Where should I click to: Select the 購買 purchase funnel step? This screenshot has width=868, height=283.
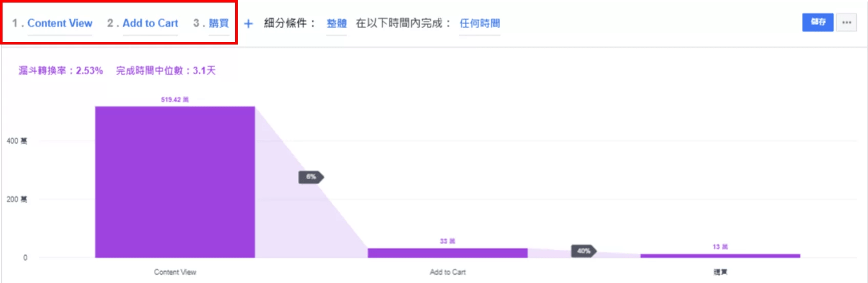coord(219,23)
